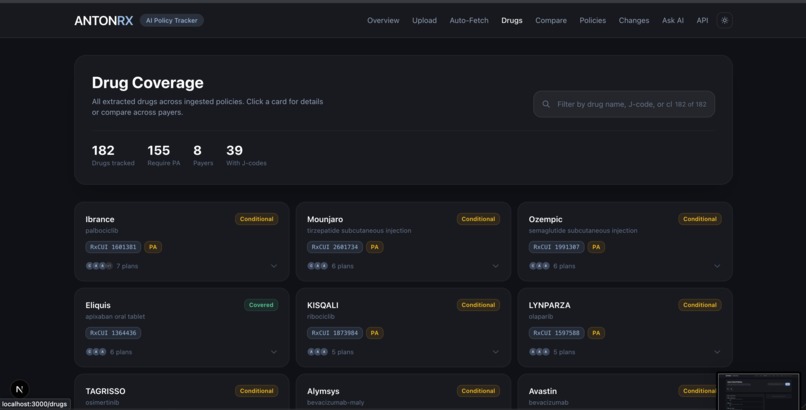
Task: Open the API nav item
Action: point(702,21)
